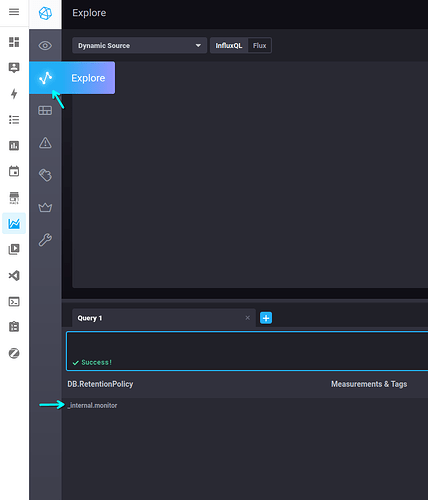Switch query language to InfluxQL

(229, 45)
